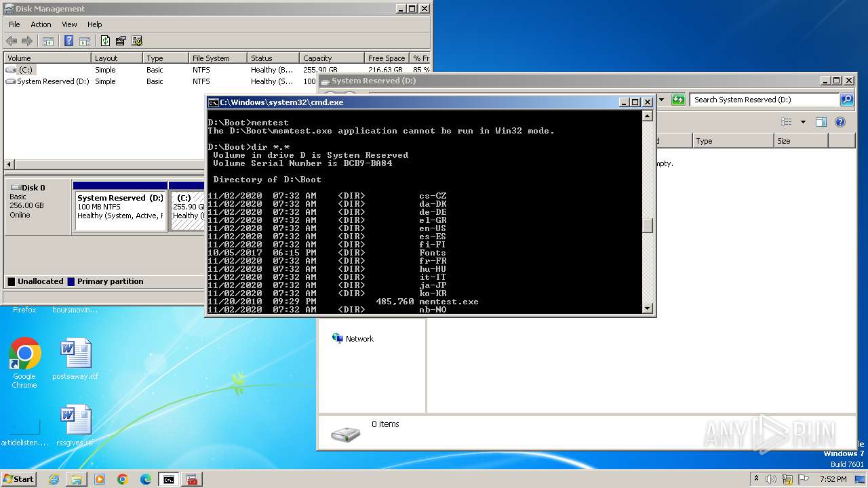Open the View menu in Disk Management

click(x=69, y=24)
